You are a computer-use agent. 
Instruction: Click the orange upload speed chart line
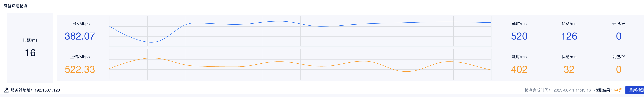point(300,65)
